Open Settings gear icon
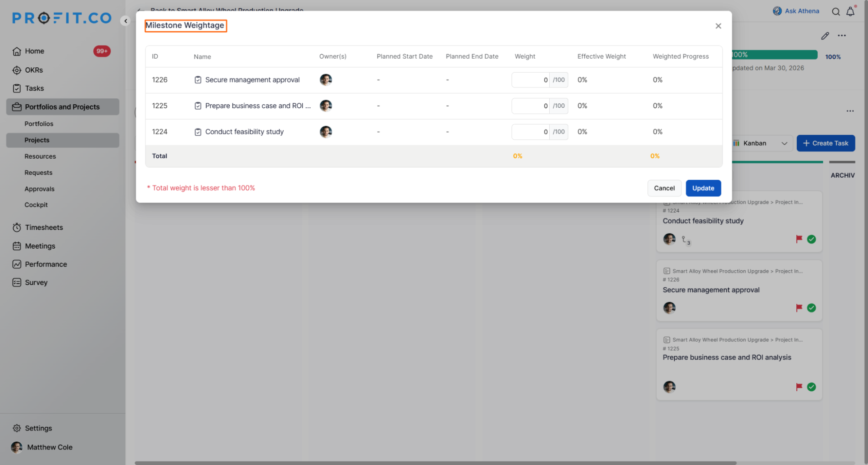868x465 pixels. pyautogui.click(x=17, y=428)
